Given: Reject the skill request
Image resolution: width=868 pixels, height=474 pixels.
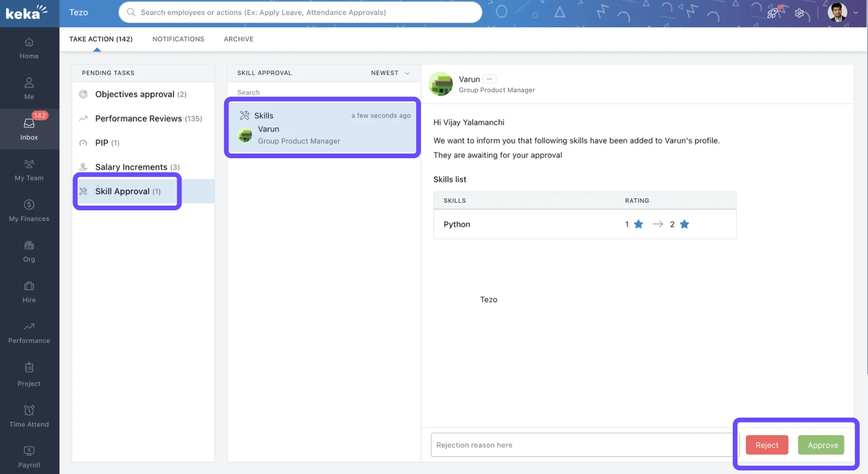Looking at the screenshot, I should [x=767, y=445].
